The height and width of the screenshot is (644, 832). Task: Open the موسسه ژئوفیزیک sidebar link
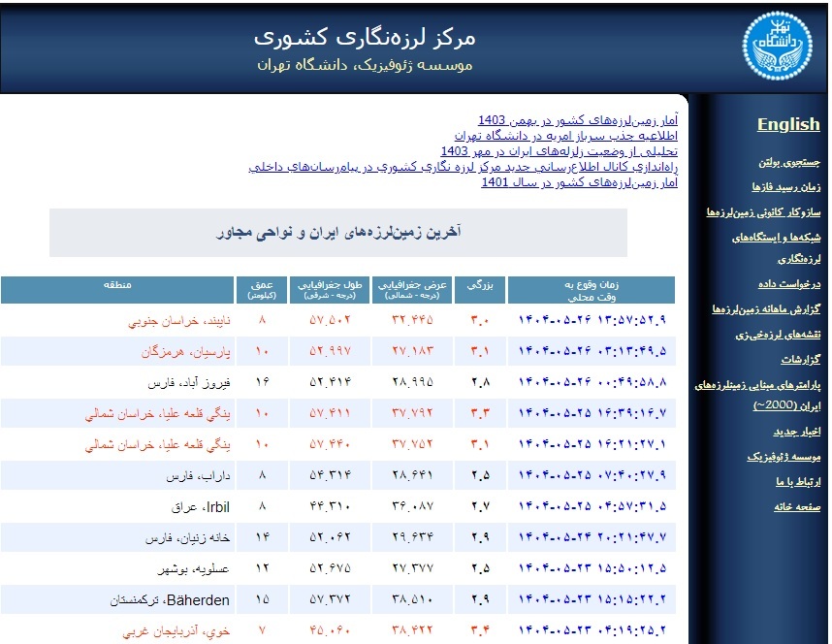(x=784, y=457)
